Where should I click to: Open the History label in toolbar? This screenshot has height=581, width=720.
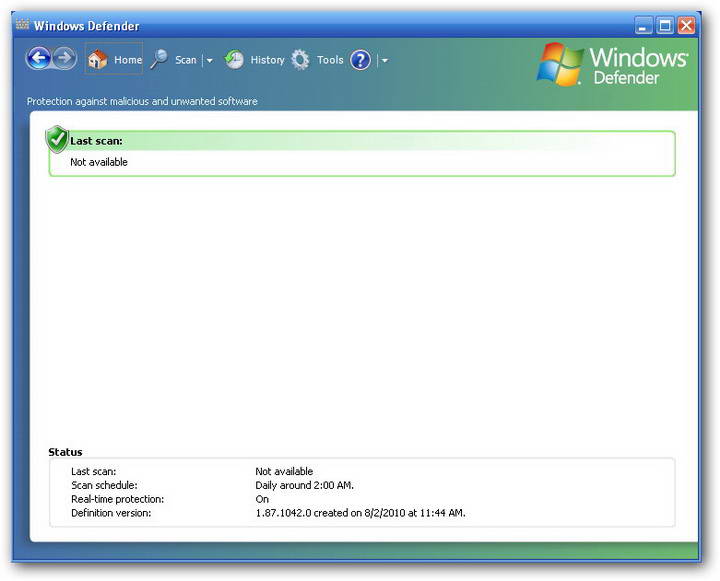(x=267, y=60)
